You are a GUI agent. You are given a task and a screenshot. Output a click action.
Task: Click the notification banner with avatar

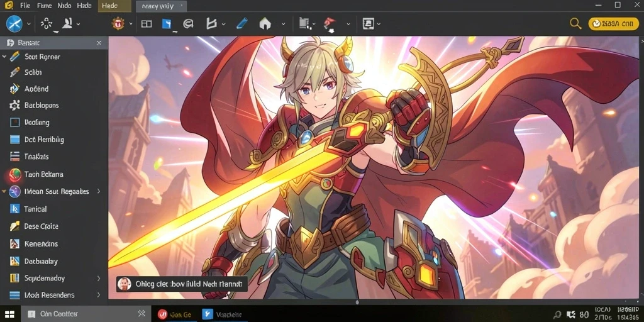(182, 284)
